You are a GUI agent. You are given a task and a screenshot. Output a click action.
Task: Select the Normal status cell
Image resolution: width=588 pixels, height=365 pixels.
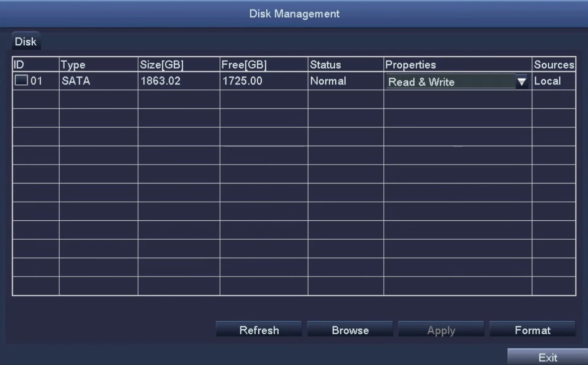click(x=346, y=81)
